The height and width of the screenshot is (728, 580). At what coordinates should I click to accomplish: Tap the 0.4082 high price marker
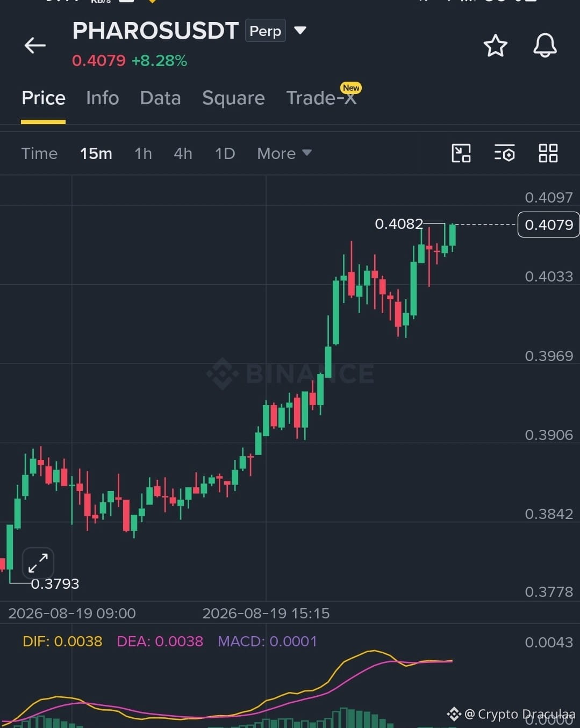(399, 224)
